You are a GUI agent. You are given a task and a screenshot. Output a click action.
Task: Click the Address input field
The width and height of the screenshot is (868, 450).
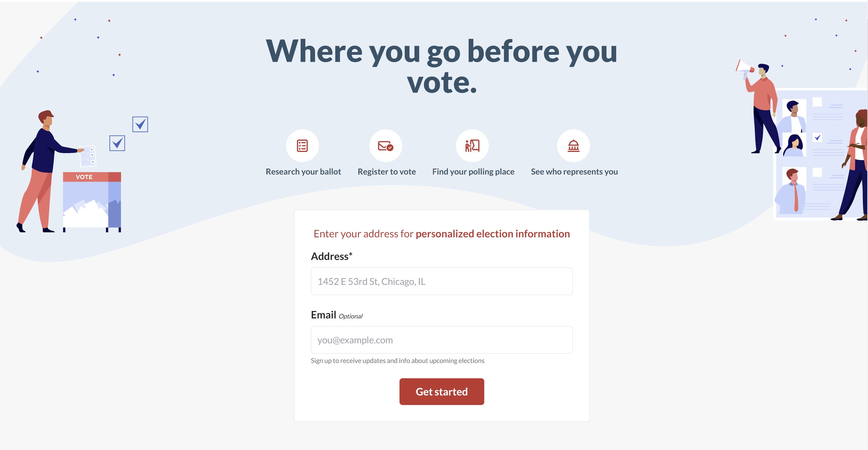[441, 281]
